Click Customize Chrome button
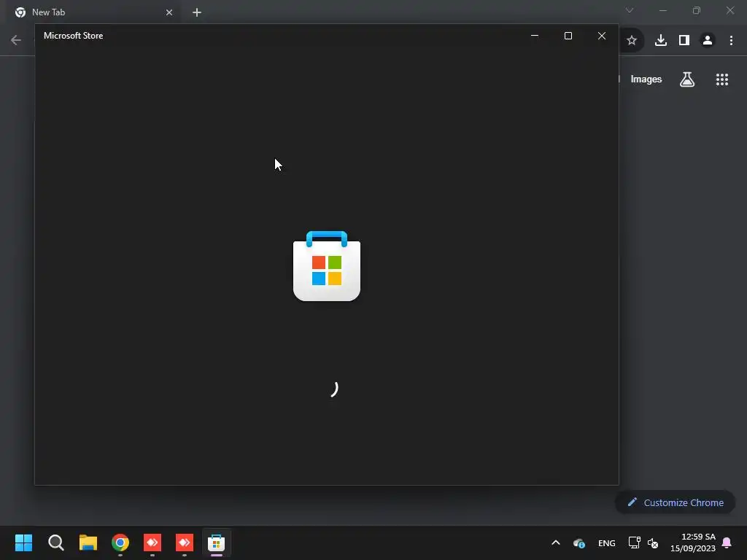 pos(675,502)
